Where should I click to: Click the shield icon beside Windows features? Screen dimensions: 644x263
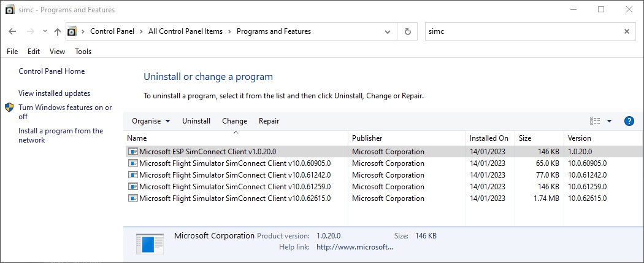coord(9,108)
